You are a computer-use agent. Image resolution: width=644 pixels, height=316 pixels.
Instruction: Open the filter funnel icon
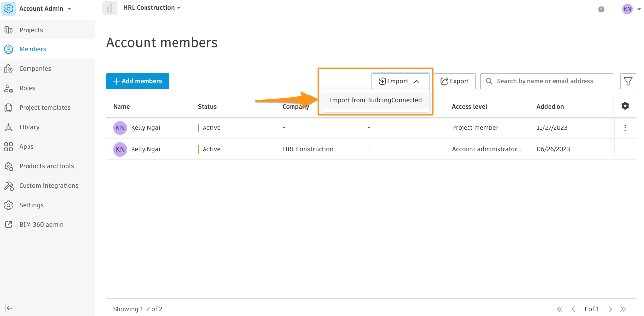pyautogui.click(x=628, y=81)
